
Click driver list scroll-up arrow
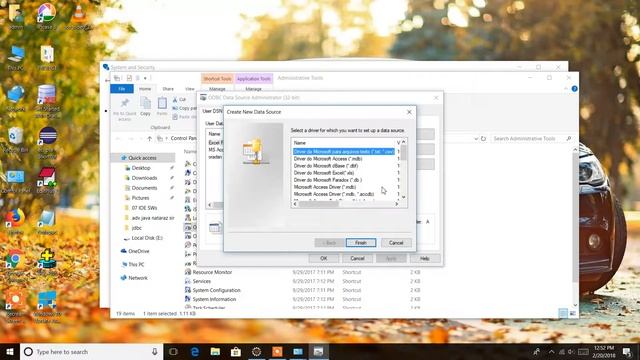pos(404,142)
